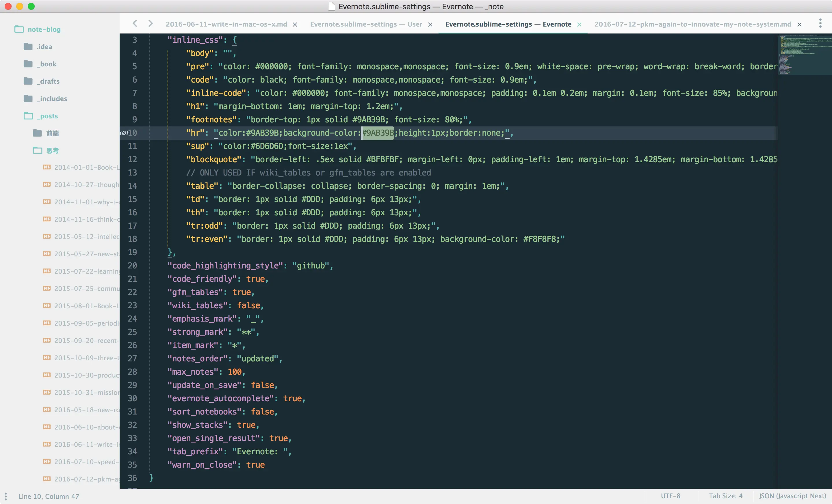Change syntax via JSON (Javascript Next) selector
The height and width of the screenshot is (504, 832).
click(x=792, y=496)
